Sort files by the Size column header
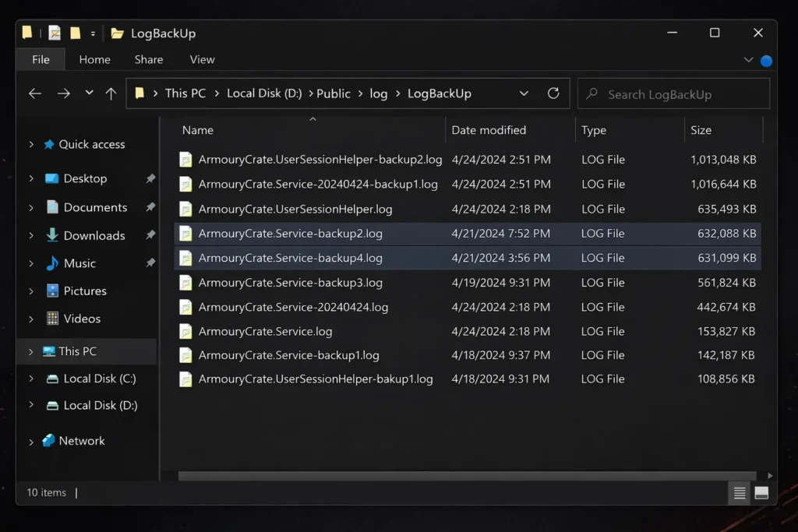The width and height of the screenshot is (798, 532). [x=701, y=129]
